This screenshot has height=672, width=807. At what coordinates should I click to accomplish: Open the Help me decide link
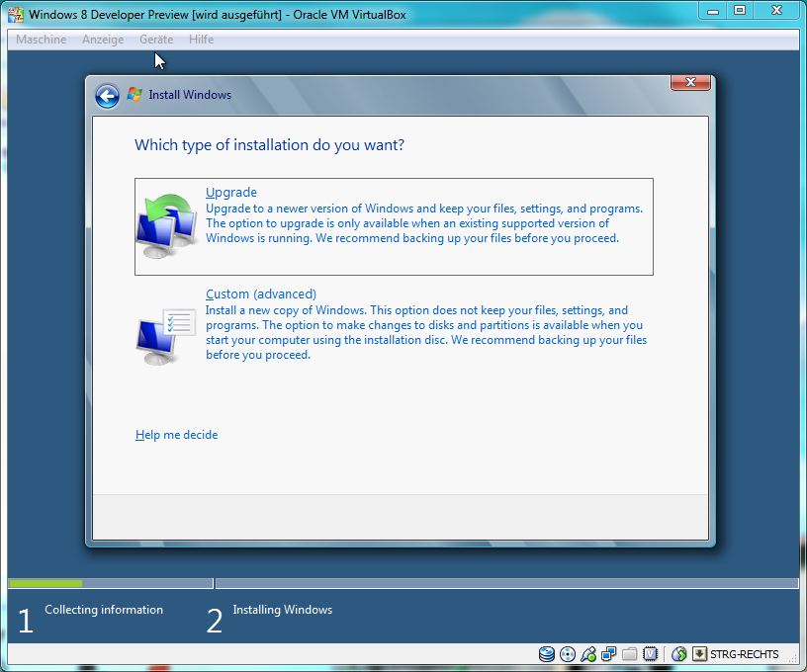point(176,435)
